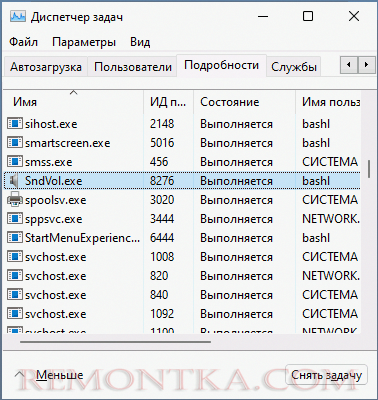Click the icon of svchost.exe with PID 1092
Viewport: 378px width, 400px height.
point(15,314)
